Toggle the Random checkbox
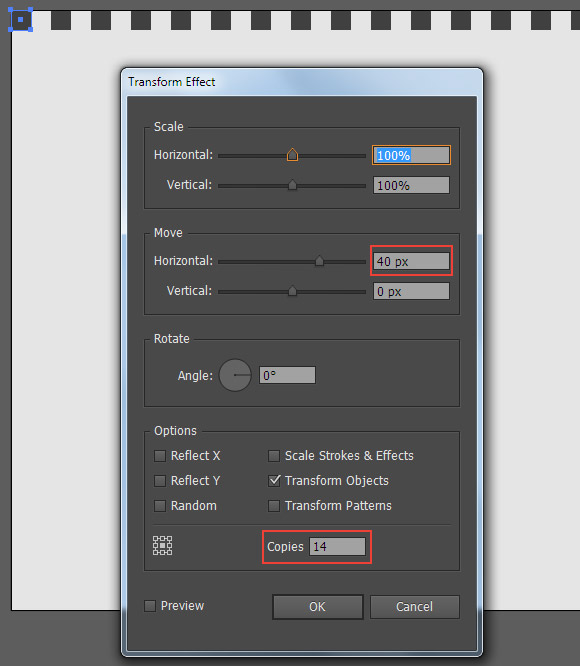Image resolution: width=580 pixels, height=666 pixels. pos(160,506)
